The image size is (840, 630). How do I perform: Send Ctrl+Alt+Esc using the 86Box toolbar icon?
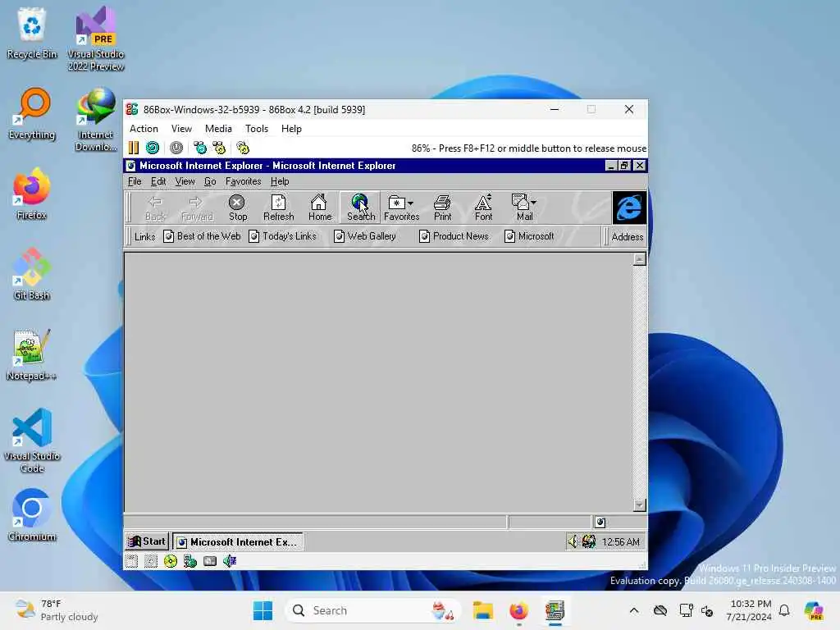219,148
